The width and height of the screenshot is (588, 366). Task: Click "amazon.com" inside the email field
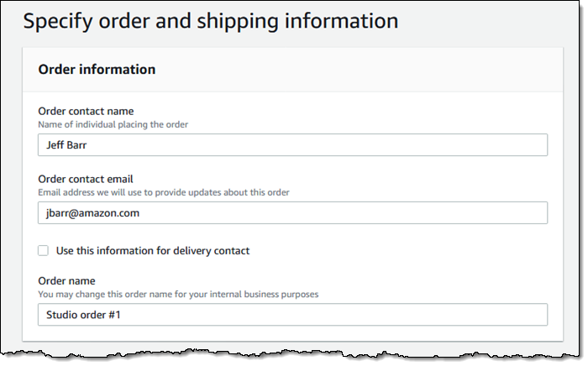[x=111, y=213]
